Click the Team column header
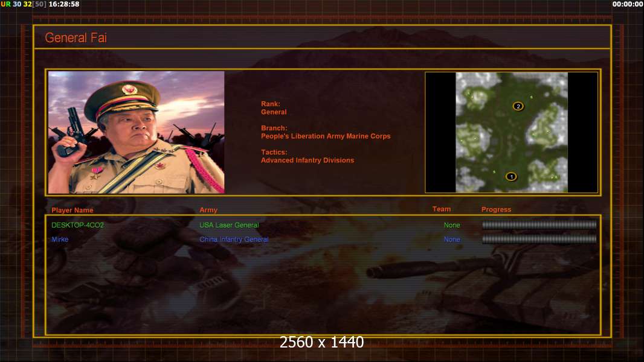 [x=442, y=209]
